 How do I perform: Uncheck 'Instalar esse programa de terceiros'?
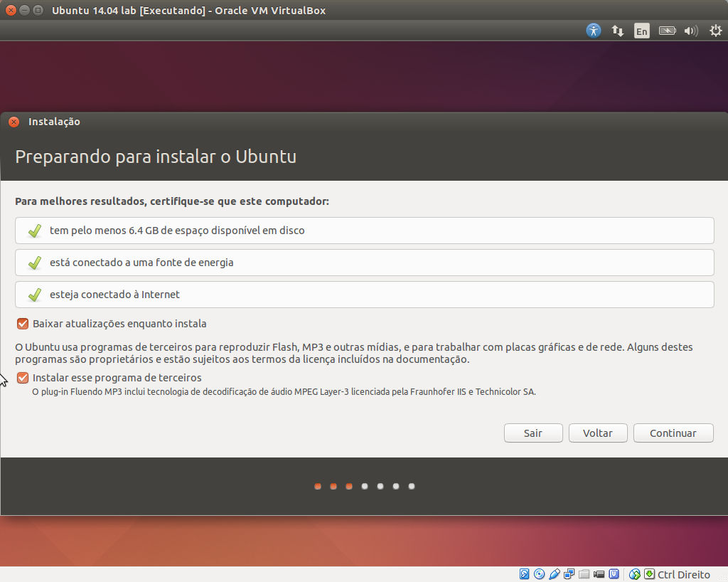[x=23, y=378]
